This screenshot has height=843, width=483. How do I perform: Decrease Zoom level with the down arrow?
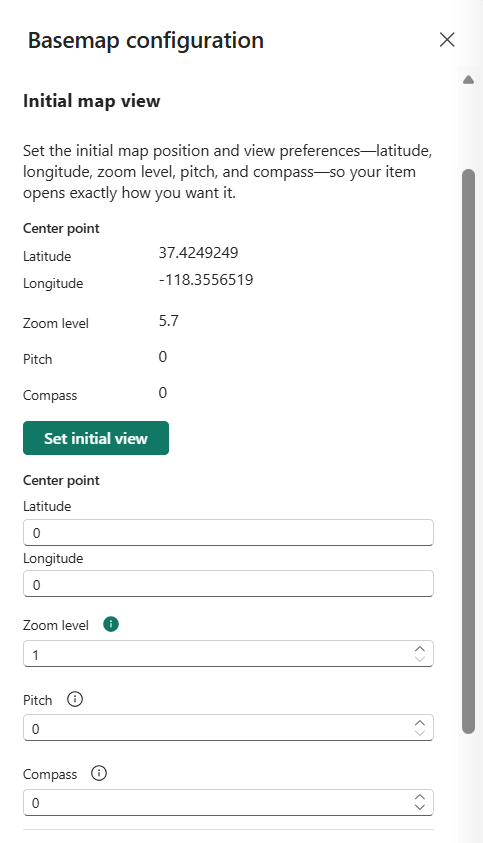420,659
